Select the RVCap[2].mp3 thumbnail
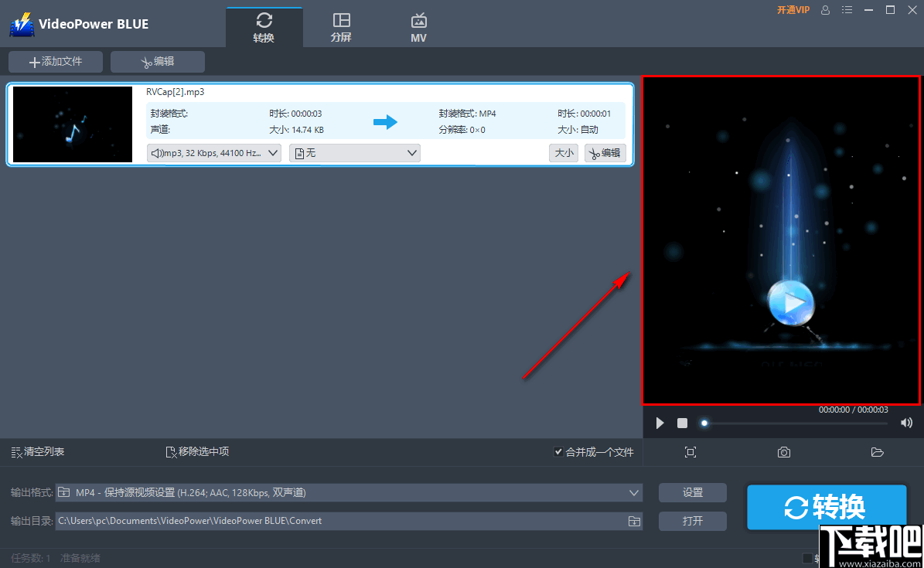The image size is (924, 568). coord(71,124)
